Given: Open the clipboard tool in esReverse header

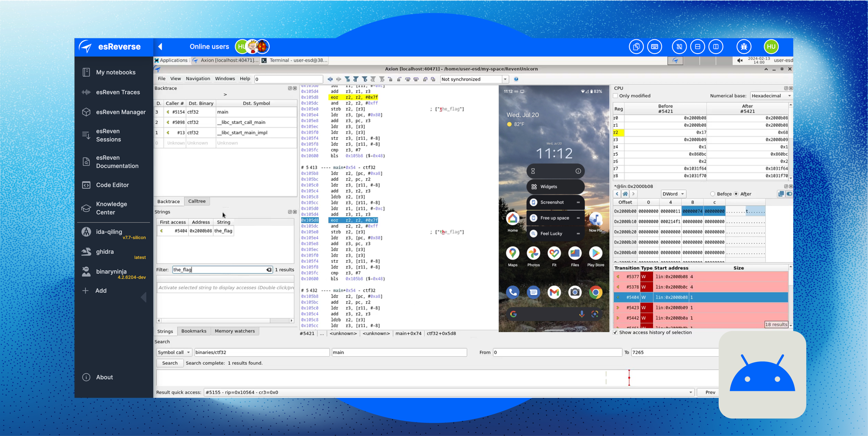Looking at the screenshot, I should coord(636,47).
